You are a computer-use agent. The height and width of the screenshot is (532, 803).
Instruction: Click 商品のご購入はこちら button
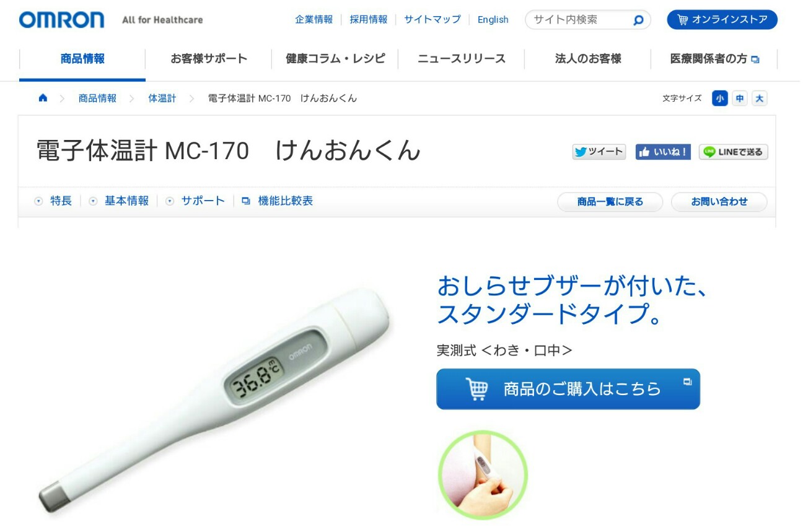click(x=568, y=389)
